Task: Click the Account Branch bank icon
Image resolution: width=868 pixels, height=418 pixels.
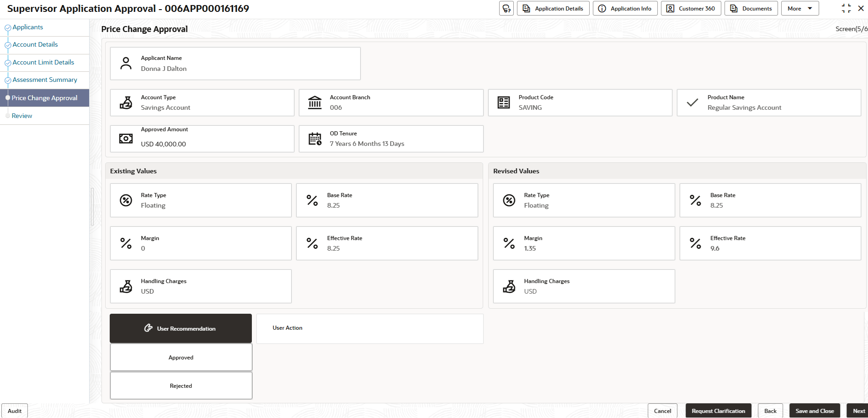Action: coord(314,102)
